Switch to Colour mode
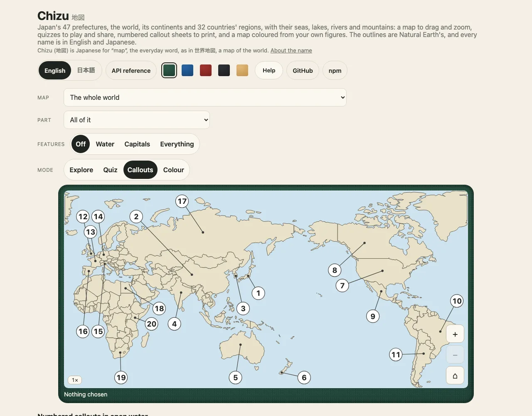Screen dimensions: 532x416 tap(174, 170)
